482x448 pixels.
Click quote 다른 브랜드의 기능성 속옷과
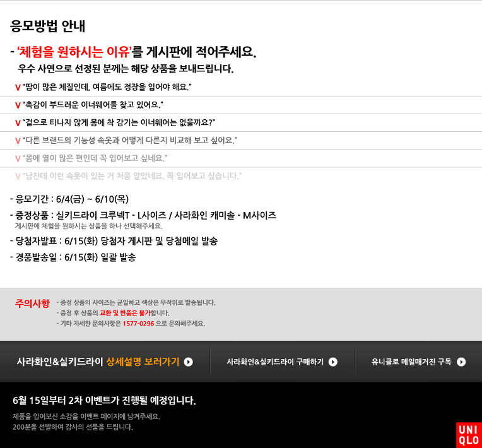pyautogui.click(x=130, y=141)
